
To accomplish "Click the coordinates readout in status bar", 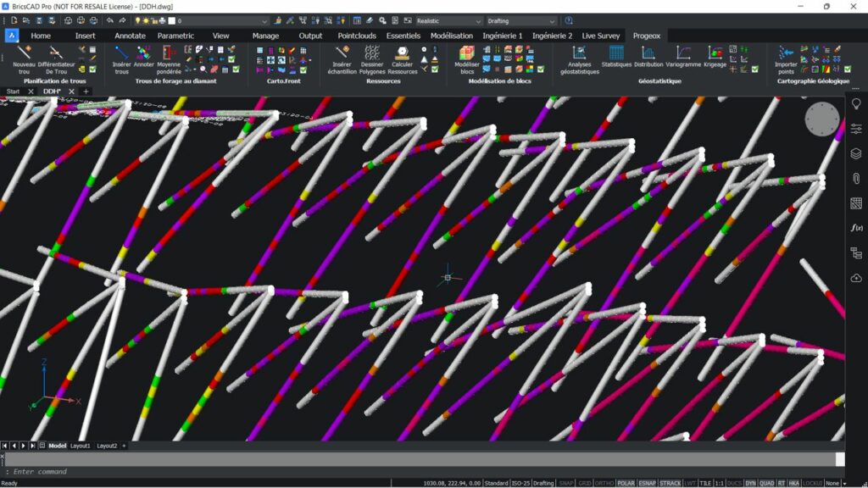I will pyautogui.click(x=452, y=483).
